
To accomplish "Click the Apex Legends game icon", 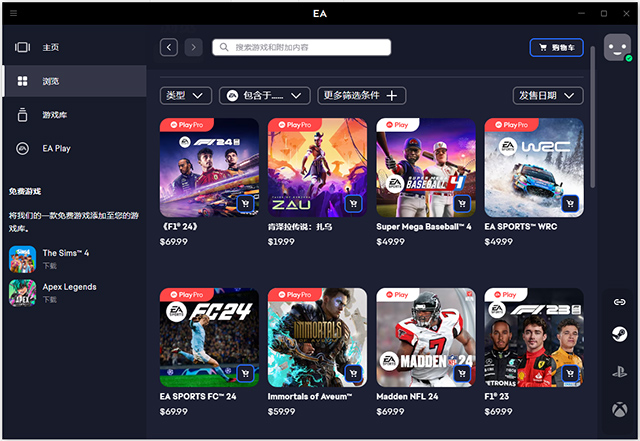I will [22, 293].
